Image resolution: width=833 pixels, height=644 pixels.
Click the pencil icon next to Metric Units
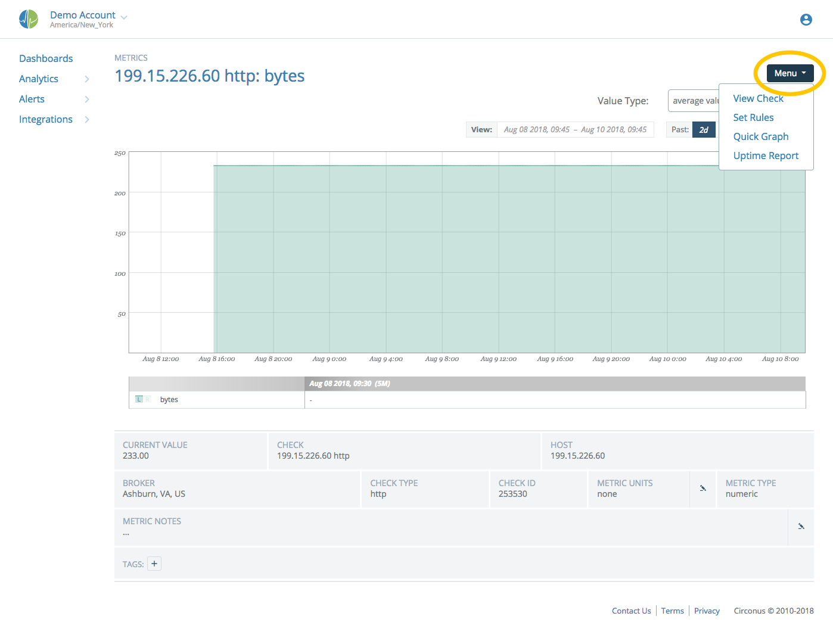pyautogui.click(x=703, y=489)
